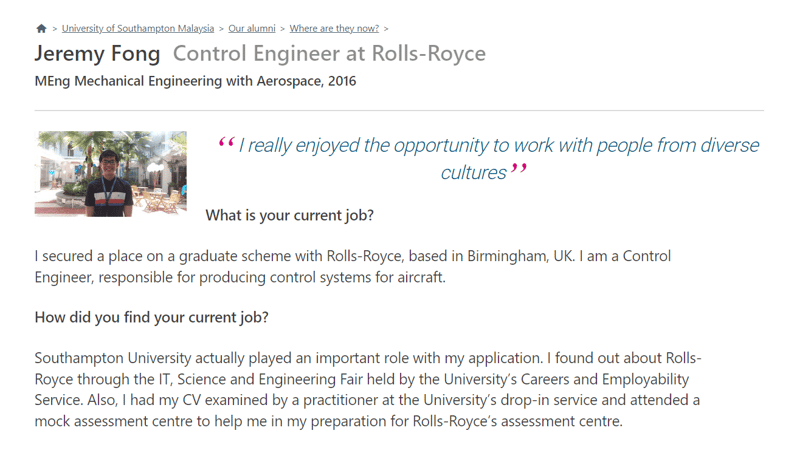The image size is (800, 453).
Task: Click the chevron after University of Southampton Malaysia
Action: (221, 29)
